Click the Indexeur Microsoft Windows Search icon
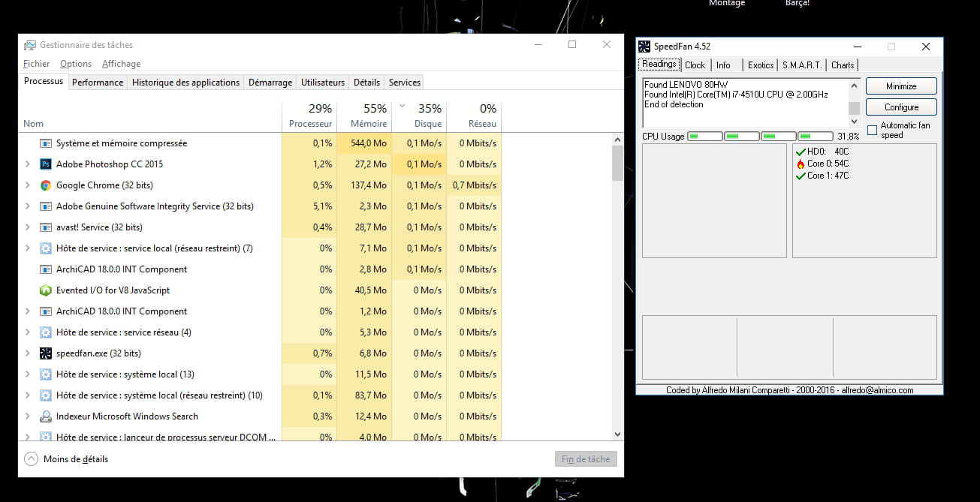Image resolution: width=980 pixels, height=502 pixels. 45,416
